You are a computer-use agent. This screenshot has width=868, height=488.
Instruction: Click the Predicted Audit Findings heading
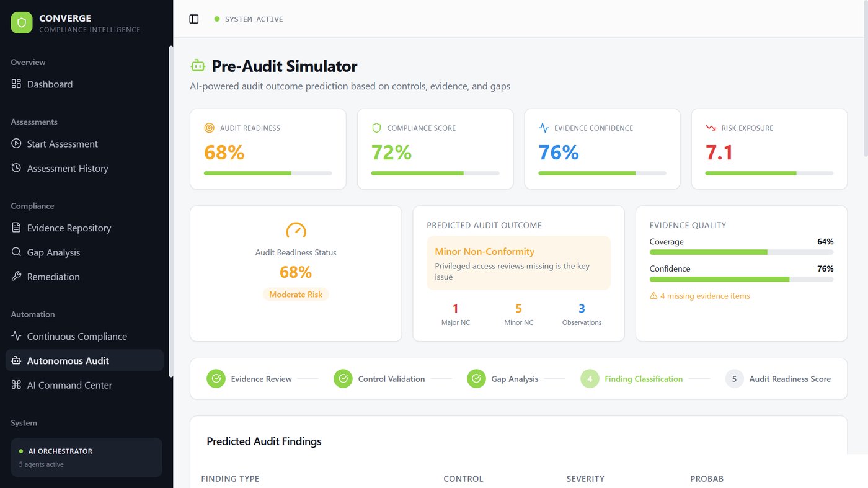point(264,441)
